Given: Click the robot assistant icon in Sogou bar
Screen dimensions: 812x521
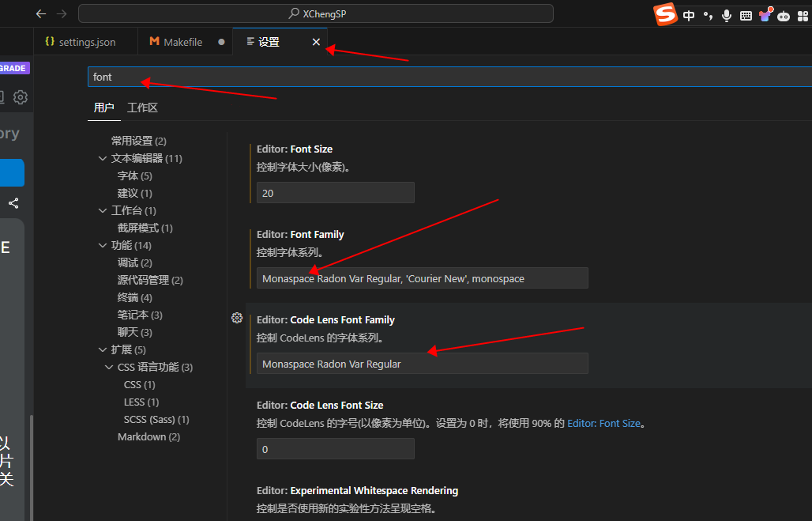Looking at the screenshot, I should pyautogui.click(x=784, y=16).
